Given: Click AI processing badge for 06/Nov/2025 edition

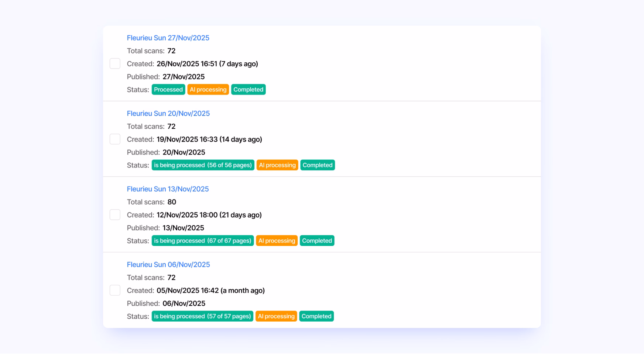Looking at the screenshot, I should [x=276, y=316].
